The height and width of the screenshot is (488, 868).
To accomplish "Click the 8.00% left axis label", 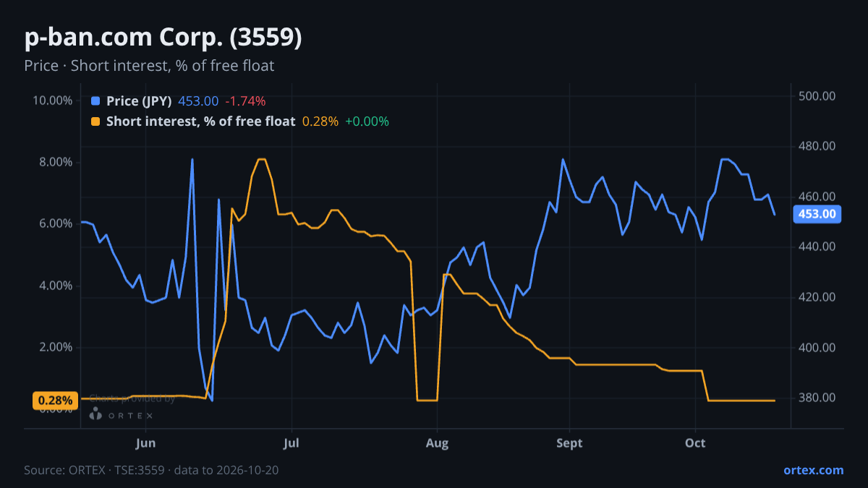I will (x=55, y=162).
